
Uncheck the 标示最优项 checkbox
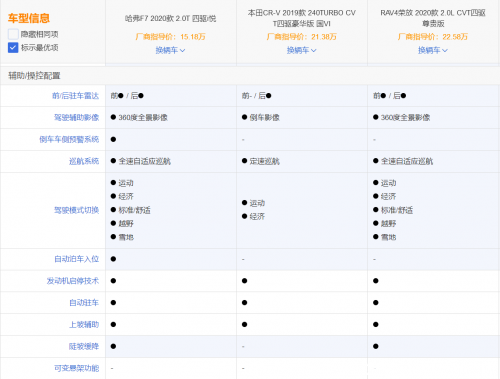(13, 48)
